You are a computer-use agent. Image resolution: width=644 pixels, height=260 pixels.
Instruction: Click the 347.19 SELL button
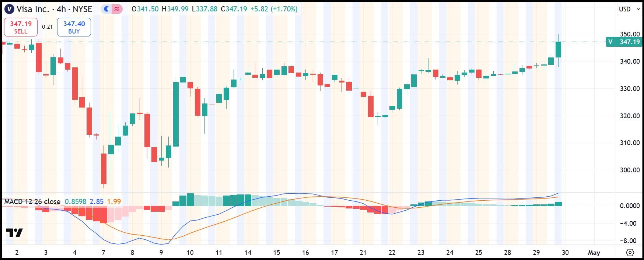pyautogui.click(x=21, y=27)
